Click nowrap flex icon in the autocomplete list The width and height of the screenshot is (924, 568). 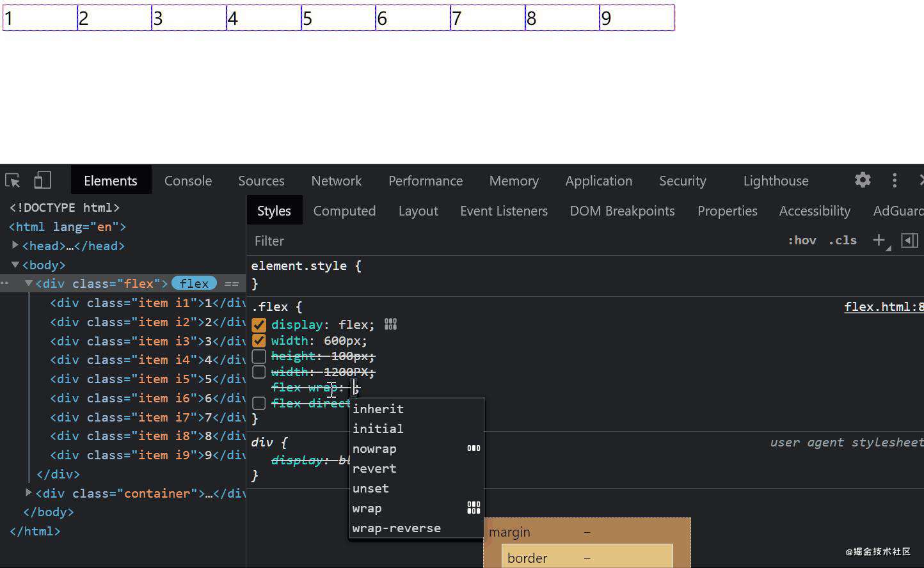pos(474,448)
